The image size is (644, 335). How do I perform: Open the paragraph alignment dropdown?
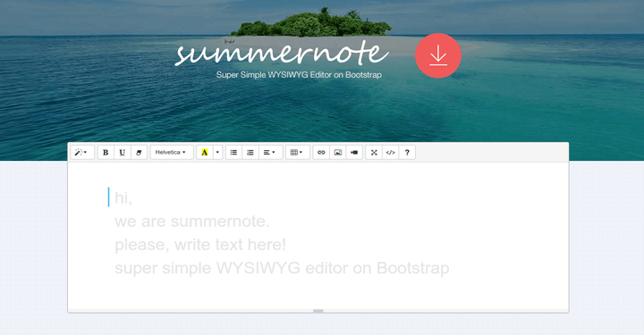click(x=270, y=152)
